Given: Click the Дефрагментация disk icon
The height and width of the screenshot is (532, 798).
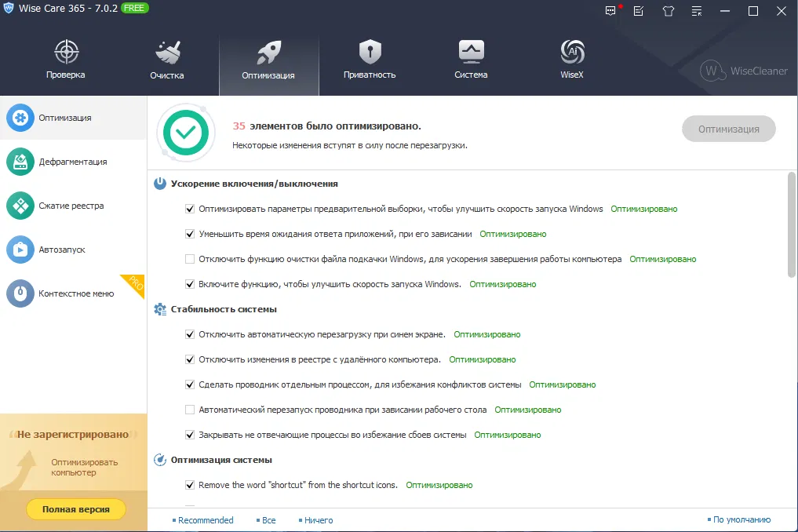Looking at the screenshot, I should point(20,162).
